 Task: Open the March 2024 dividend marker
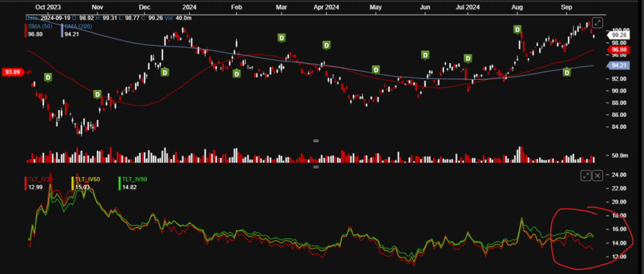click(281, 38)
